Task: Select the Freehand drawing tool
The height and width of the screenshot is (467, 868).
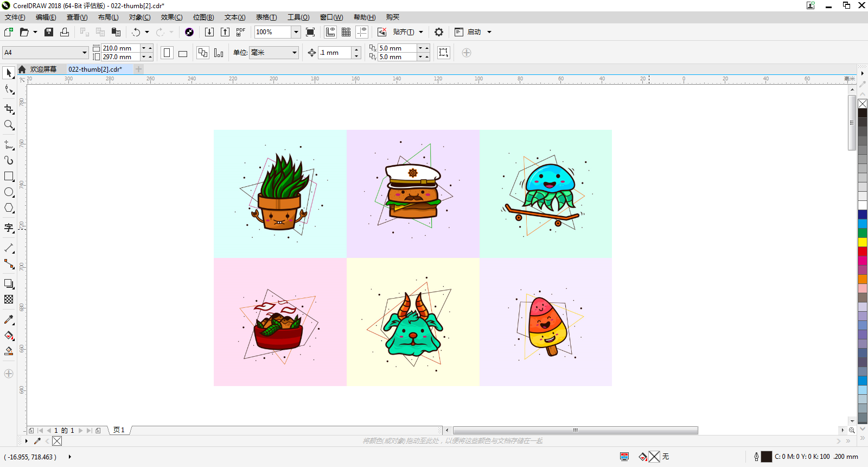Action: coord(9,145)
